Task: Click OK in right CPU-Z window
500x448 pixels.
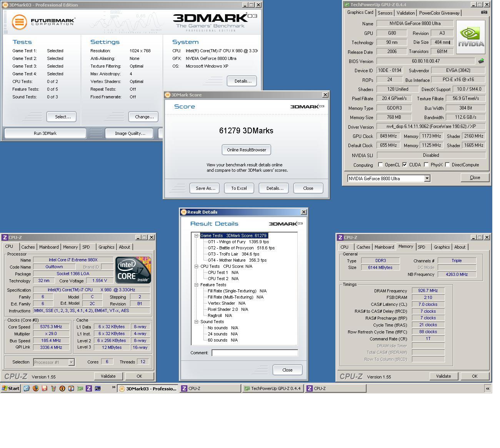Action: click(475, 376)
